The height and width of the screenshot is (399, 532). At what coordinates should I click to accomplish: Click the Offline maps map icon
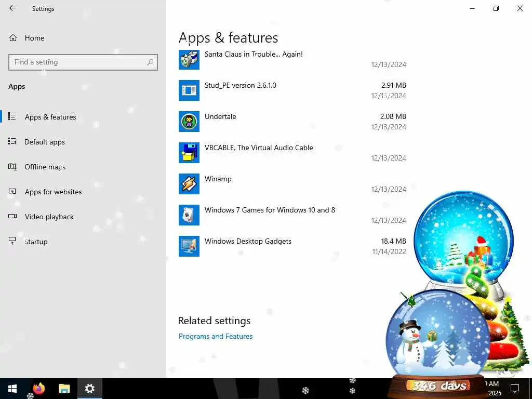tap(12, 167)
